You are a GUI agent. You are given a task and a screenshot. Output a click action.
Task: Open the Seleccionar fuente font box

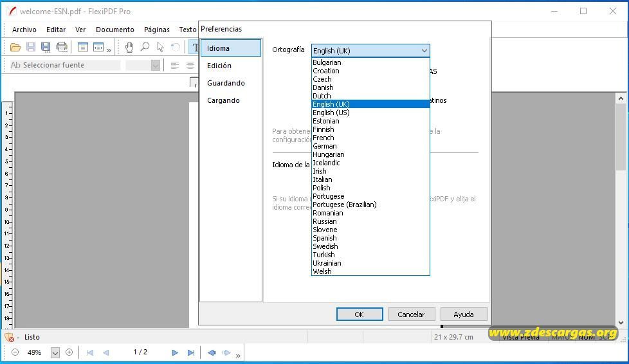pos(65,65)
